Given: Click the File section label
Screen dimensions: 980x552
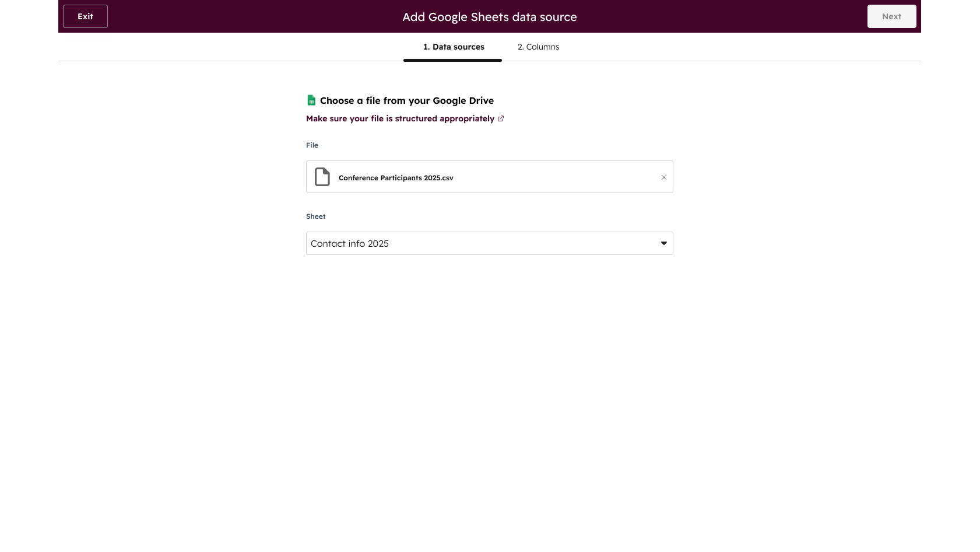Looking at the screenshot, I should click(x=312, y=145).
